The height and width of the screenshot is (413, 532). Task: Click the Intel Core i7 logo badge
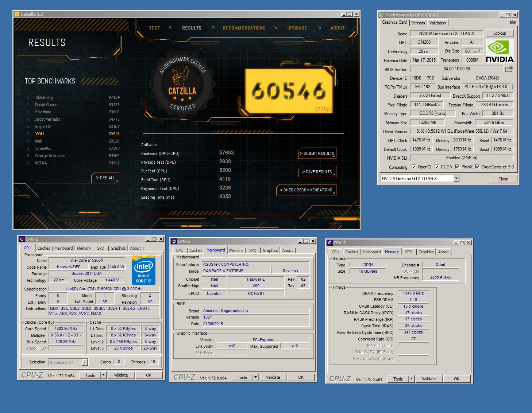(143, 270)
